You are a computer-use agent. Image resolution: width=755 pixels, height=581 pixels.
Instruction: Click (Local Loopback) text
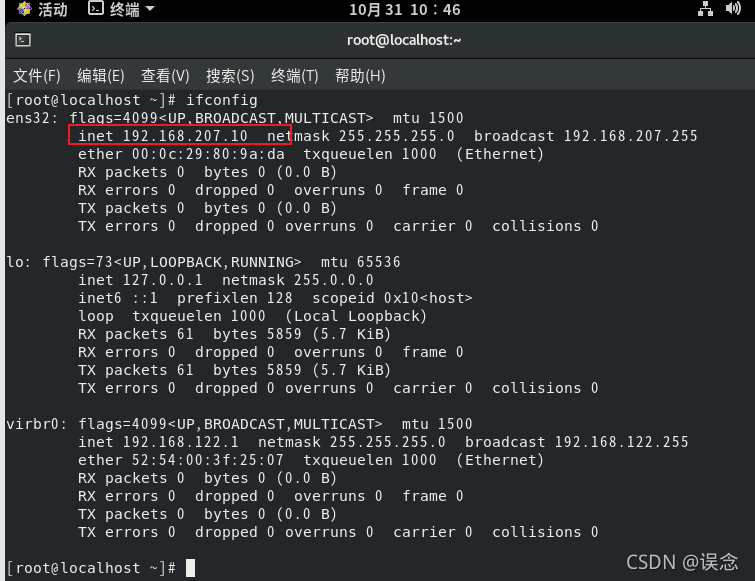(356, 316)
